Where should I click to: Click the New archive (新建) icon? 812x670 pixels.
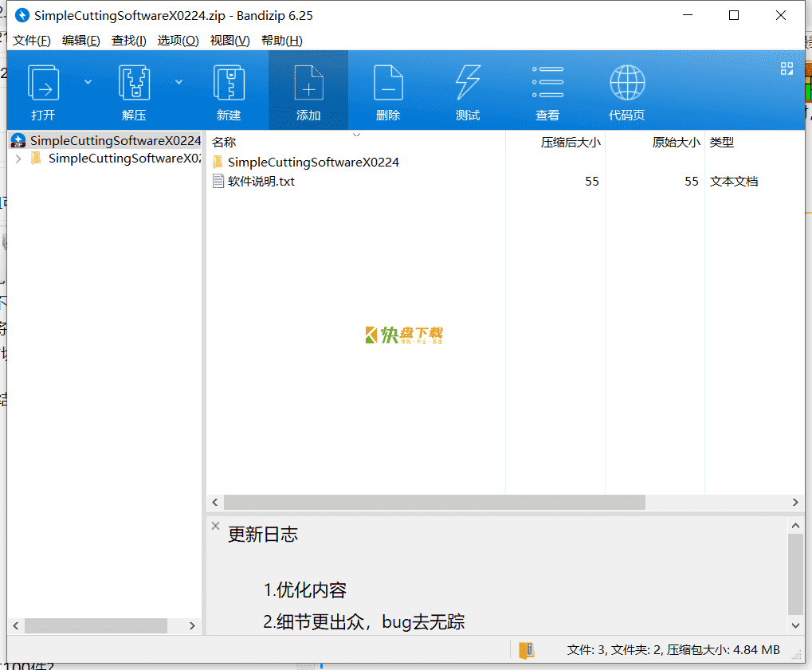(x=229, y=83)
